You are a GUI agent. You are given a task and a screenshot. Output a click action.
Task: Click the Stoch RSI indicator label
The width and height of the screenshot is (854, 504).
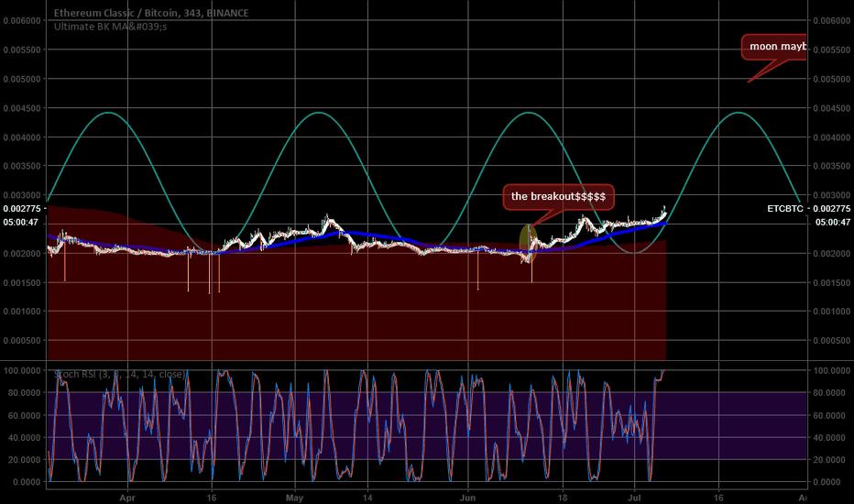coord(119,374)
